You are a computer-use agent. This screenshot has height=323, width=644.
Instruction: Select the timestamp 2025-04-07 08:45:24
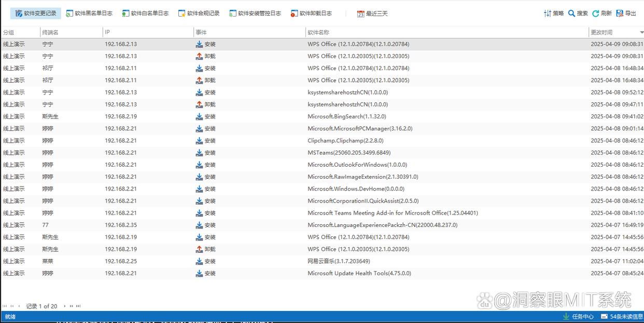tap(617, 274)
